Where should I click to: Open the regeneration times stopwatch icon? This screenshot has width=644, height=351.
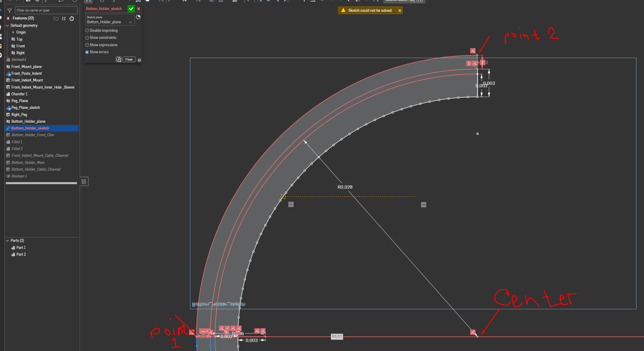coord(72,19)
